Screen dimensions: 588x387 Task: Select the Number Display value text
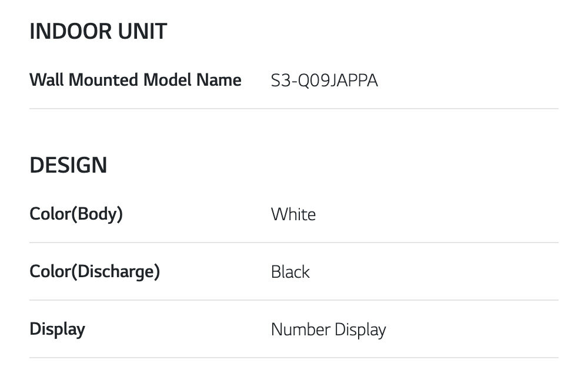(328, 330)
